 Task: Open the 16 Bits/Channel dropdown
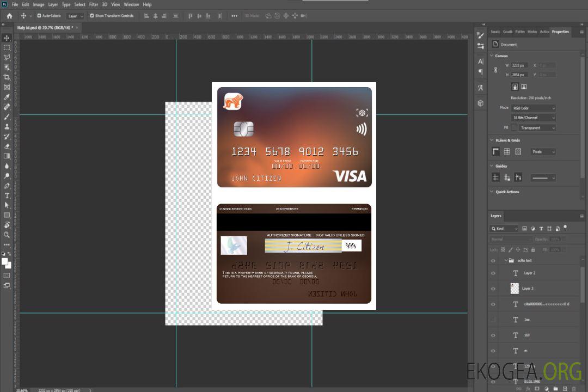534,118
